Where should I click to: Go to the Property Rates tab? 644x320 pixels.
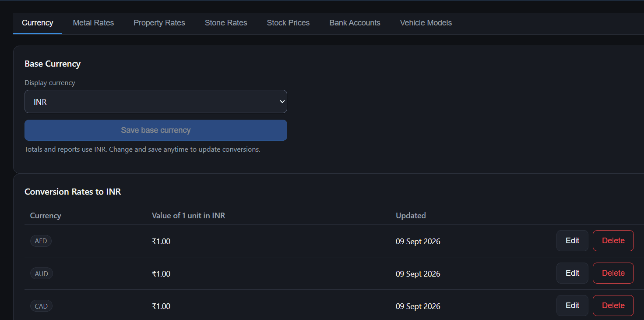point(159,23)
